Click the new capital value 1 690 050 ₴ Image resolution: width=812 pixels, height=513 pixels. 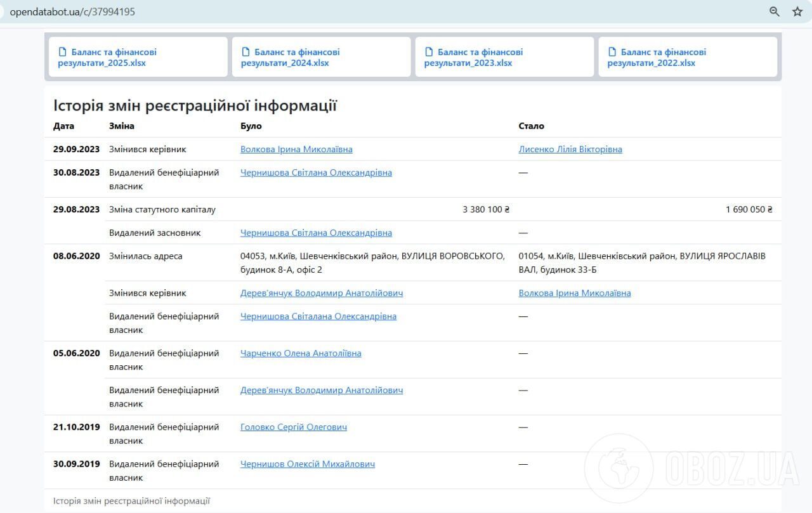pos(749,209)
